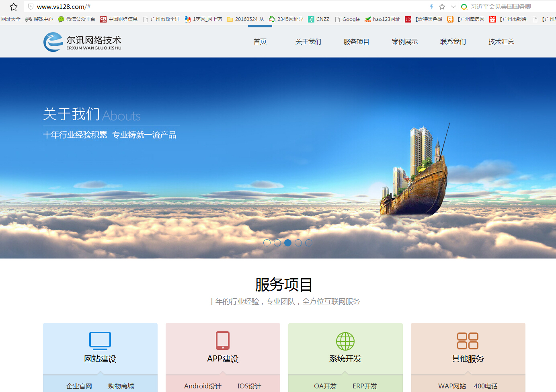The image size is (556, 392).
Task: Open the 网站建设 service title
Action: tap(100, 359)
